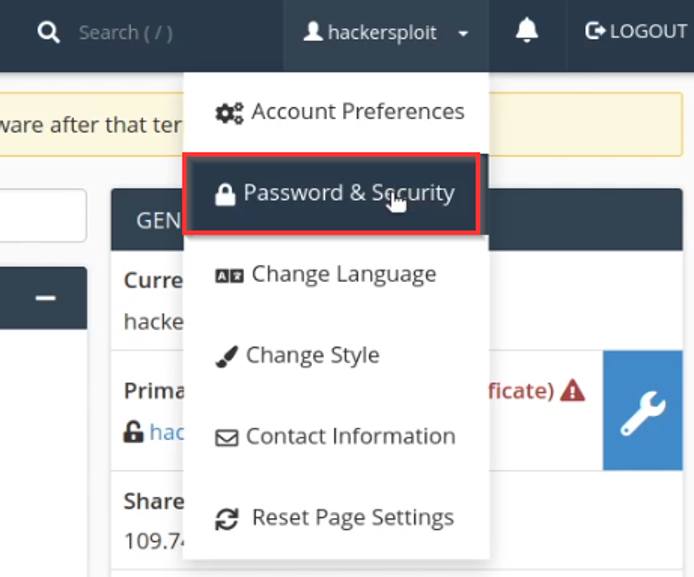Click the search magnifier icon
The image size is (694, 577).
pyautogui.click(x=48, y=33)
